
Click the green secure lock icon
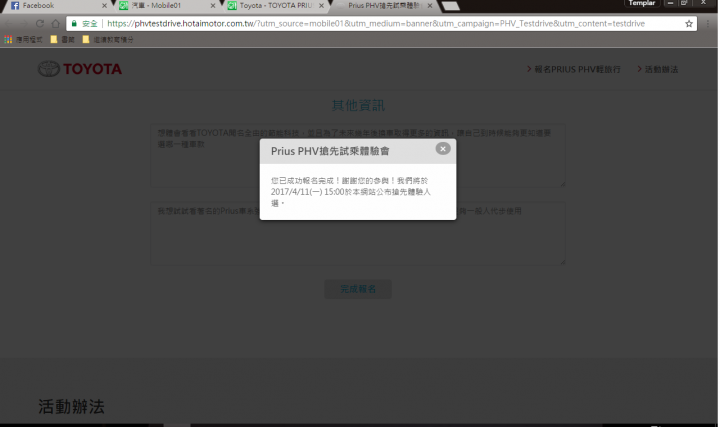(74, 23)
